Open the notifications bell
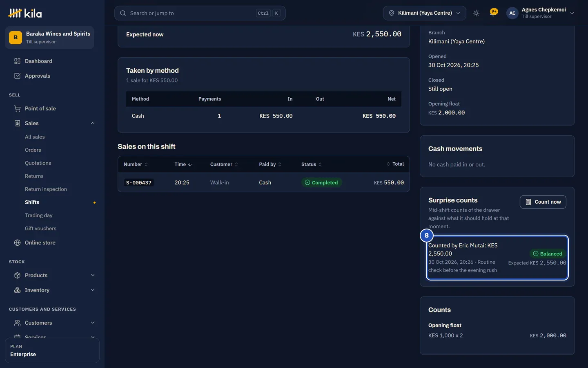 (494, 13)
